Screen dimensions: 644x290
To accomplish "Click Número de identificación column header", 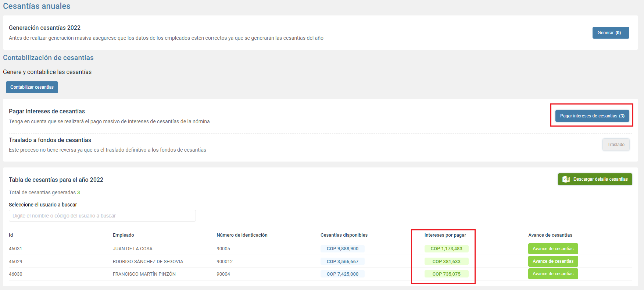I will (242, 235).
